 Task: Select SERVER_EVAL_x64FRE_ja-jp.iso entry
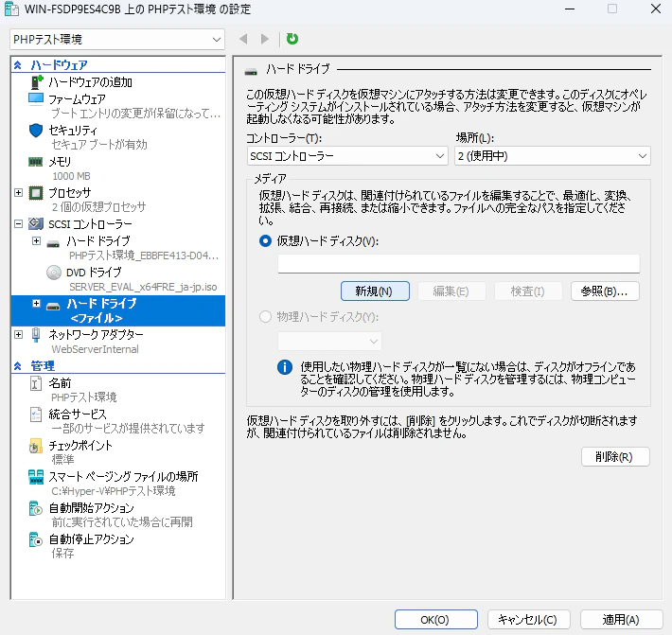[x=143, y=287]
